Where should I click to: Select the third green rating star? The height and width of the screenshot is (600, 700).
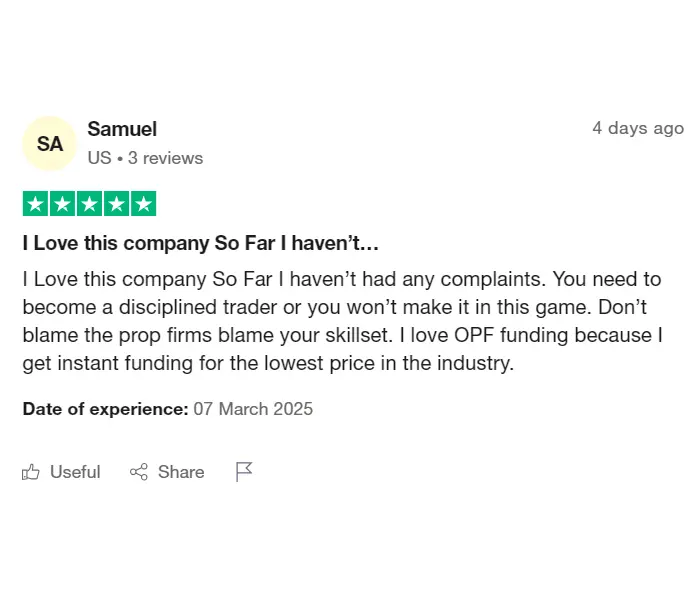89,204
